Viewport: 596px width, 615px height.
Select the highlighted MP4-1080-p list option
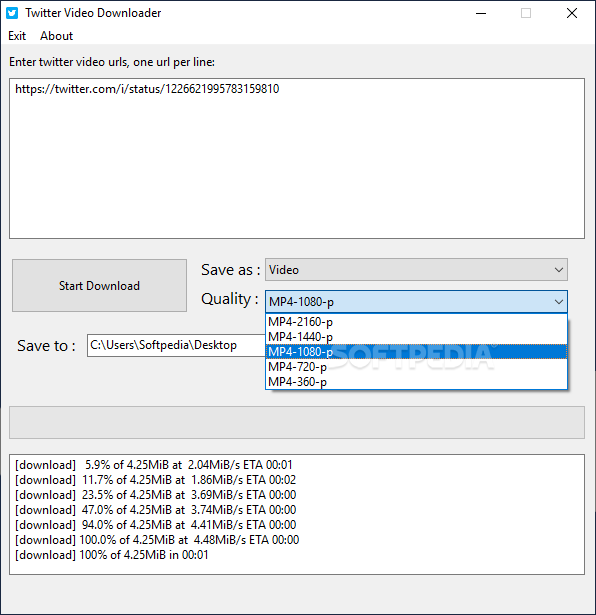click(416, 352)
